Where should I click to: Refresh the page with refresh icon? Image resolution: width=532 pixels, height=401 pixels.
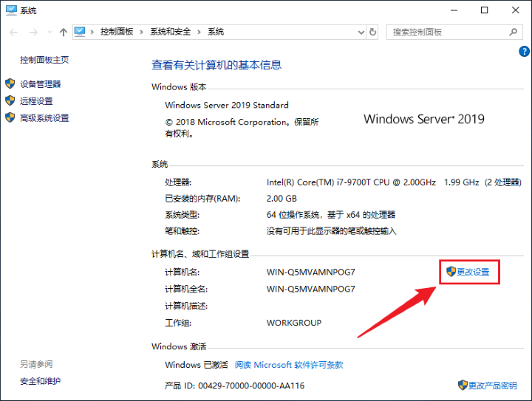372,32
